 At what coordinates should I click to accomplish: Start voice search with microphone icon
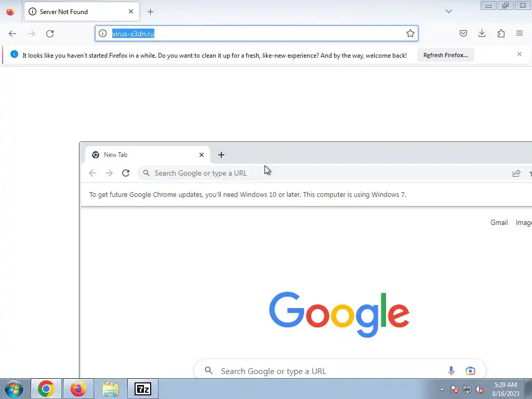click(451, 371)
